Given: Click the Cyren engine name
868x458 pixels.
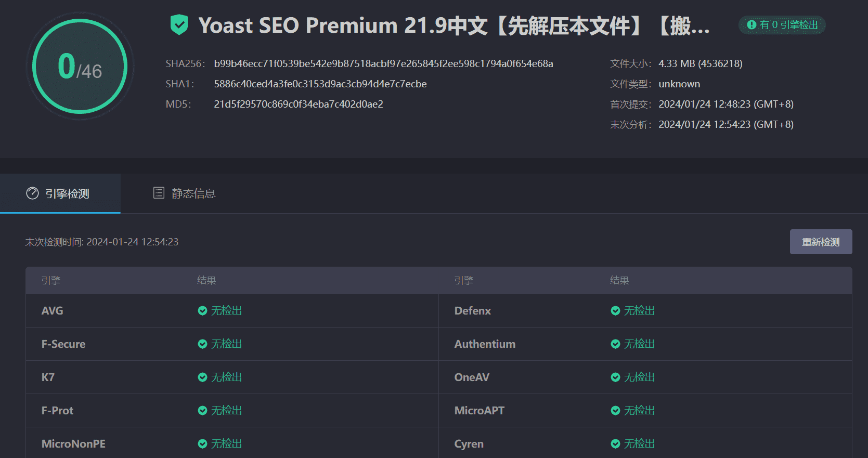Looking at the screenshot, I should (x=469, y=443).
